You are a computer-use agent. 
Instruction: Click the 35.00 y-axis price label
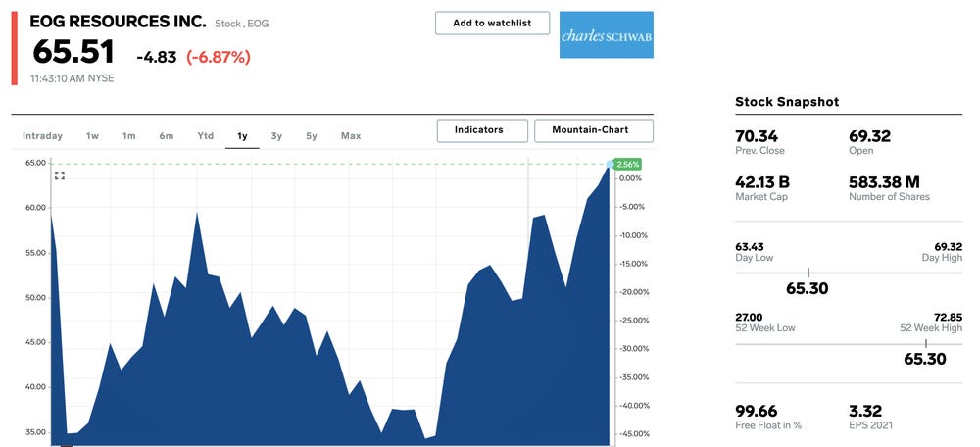click(37, 432)
